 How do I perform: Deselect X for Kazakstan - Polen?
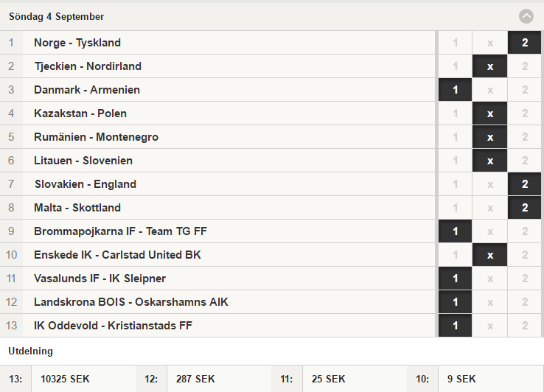[490, 113]
